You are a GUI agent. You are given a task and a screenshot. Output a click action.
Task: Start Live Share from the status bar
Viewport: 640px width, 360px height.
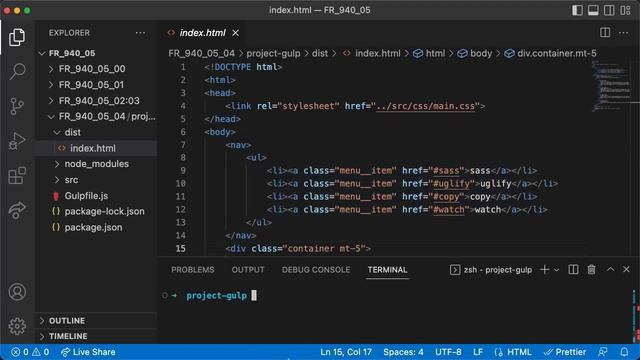tap(88, 352)
